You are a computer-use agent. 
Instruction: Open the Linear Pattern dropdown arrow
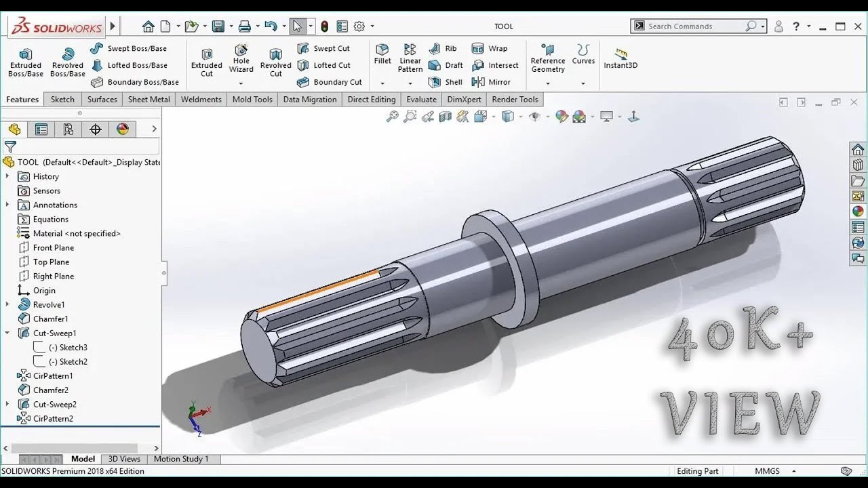410,83
